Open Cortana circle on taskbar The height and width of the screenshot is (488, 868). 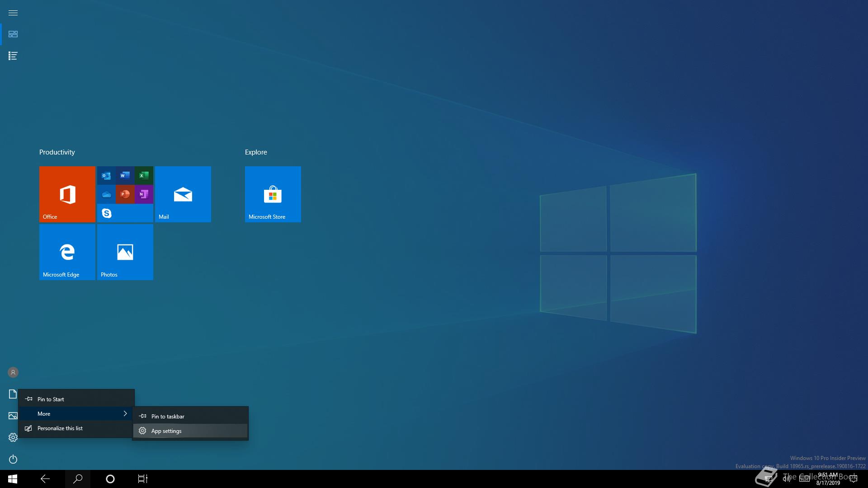pos(110,479)
